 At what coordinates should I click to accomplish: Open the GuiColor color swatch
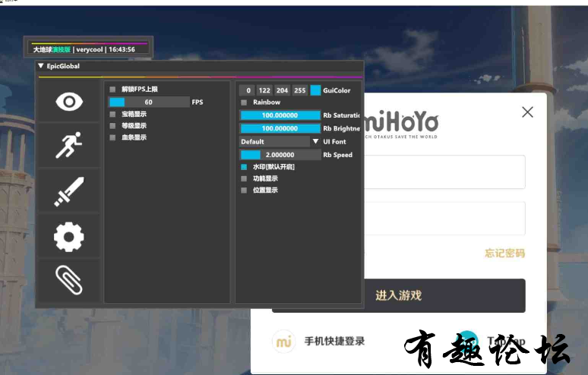point(315,90)
